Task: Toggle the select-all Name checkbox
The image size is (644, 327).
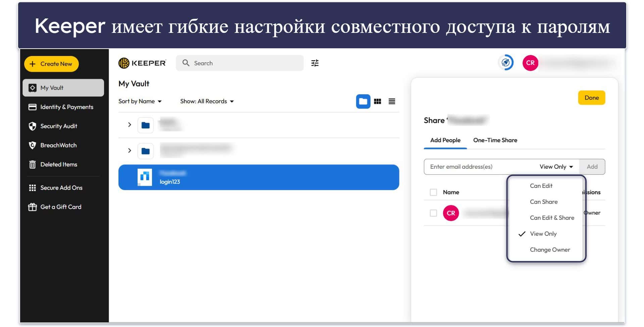Action: 433,192
